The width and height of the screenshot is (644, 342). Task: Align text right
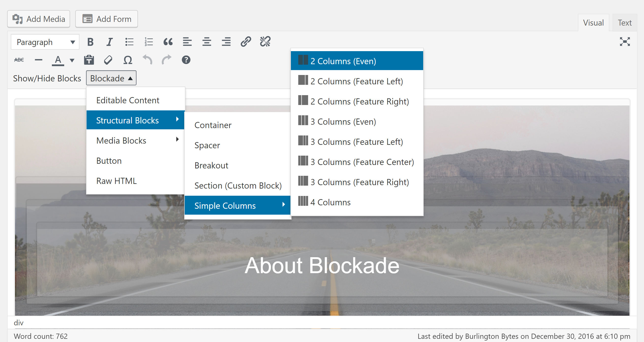coord(226,42)
